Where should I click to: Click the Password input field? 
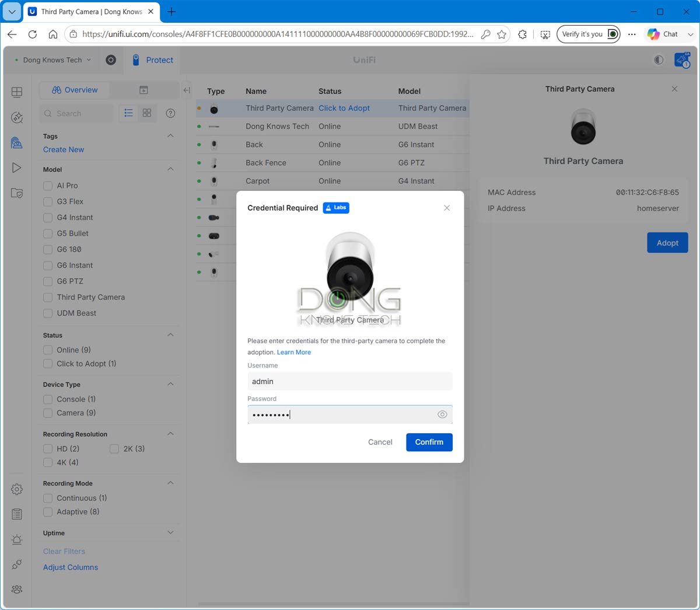tap(350, 414)
